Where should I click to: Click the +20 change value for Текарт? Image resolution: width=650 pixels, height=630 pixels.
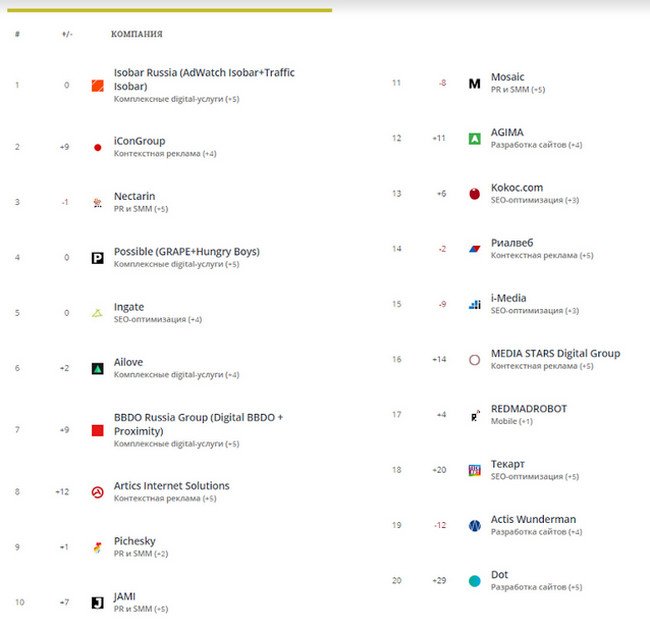coord(439,470)
